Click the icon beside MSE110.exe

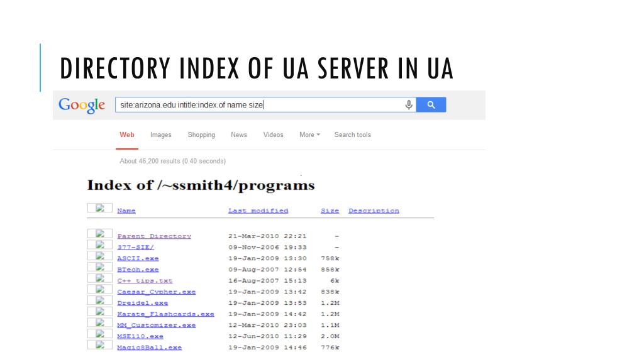tap(100, 333)
